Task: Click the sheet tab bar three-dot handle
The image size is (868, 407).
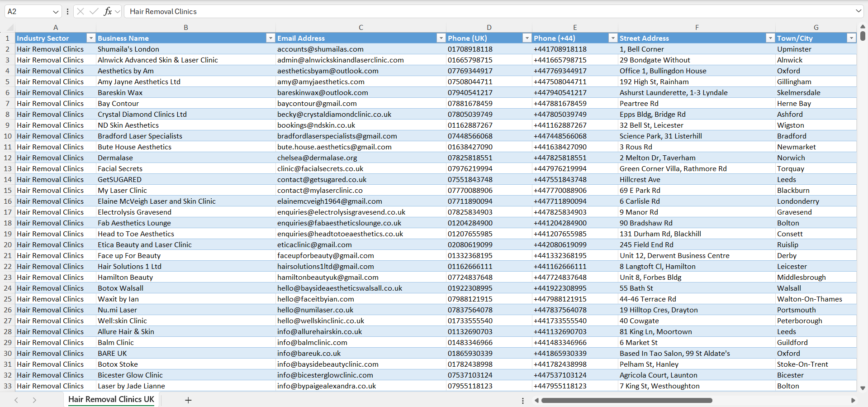Action: 523,401
